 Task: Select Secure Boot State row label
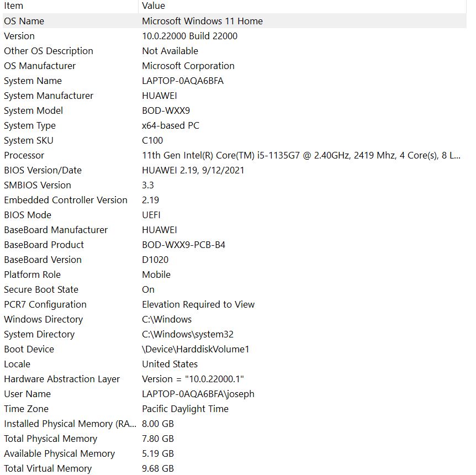[41, 289]
